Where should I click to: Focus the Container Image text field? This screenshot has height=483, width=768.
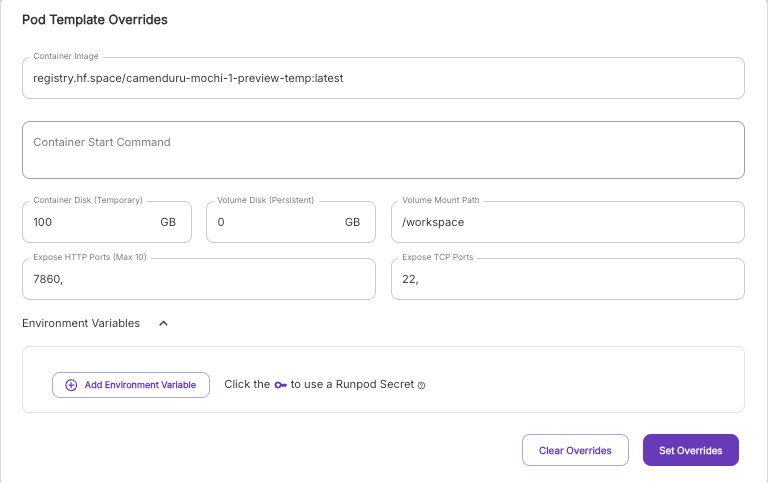click(382, 78)
